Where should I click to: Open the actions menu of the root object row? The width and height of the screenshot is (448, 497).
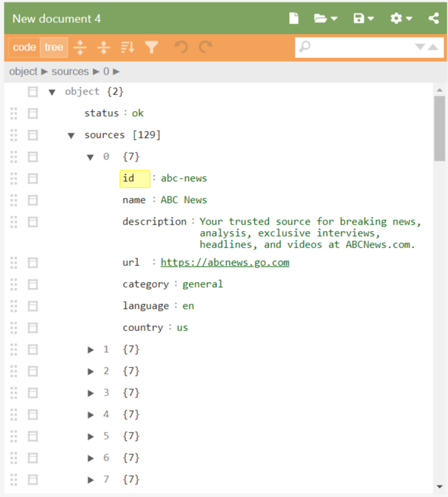33,92
